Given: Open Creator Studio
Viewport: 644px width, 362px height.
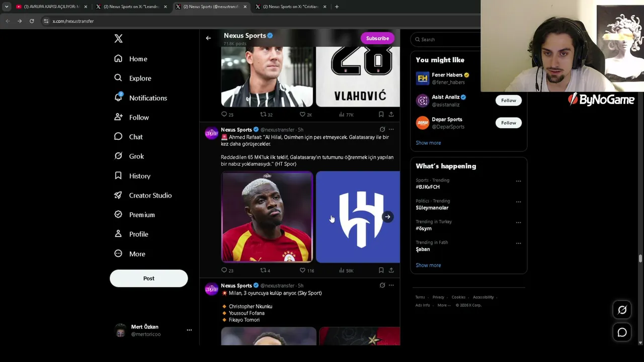Looking at the screenshot, I should click(143, 195).
